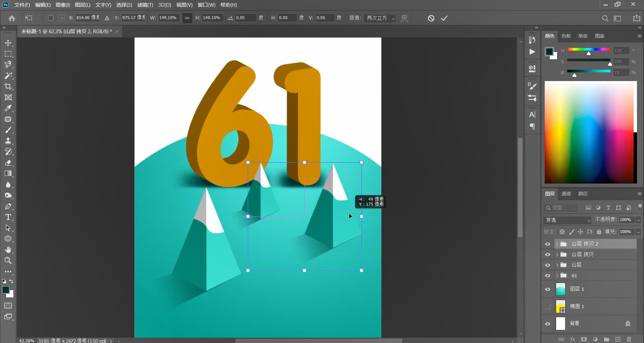Select the Frame tool
Screen dimensions: 644x343
click(8, 97)
